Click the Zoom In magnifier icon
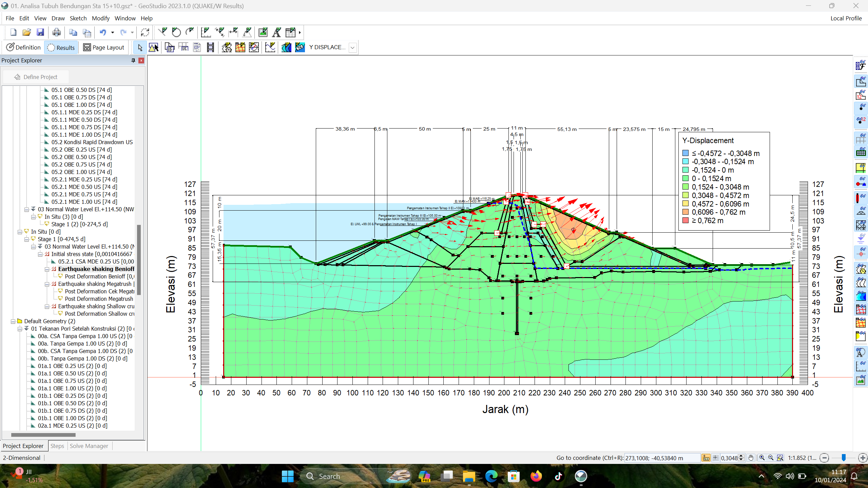 pyautogui.click(x=762, y=458)
